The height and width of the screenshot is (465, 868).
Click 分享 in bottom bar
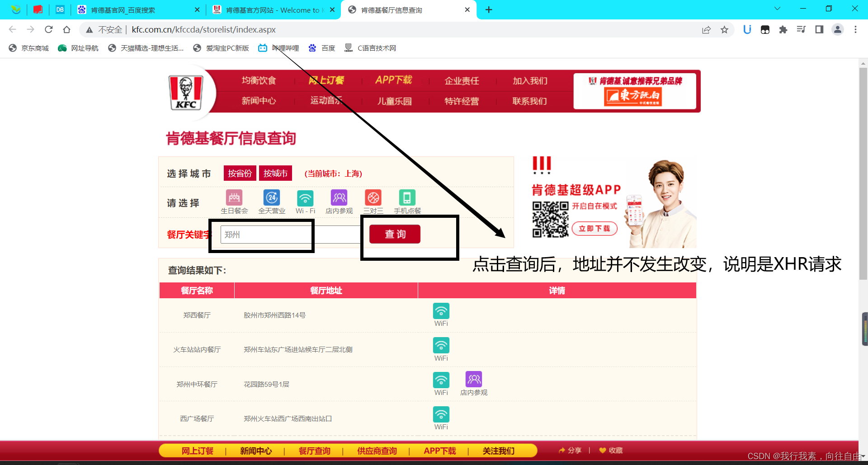(x=571, y=451)
